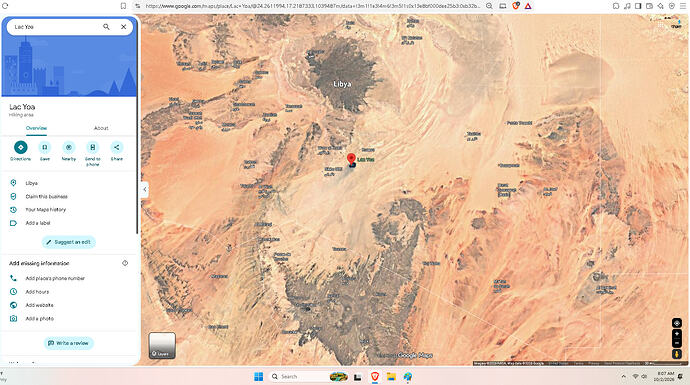Open File Explorer from taskbar
The image size is (690, 385).
click(391, 377)
